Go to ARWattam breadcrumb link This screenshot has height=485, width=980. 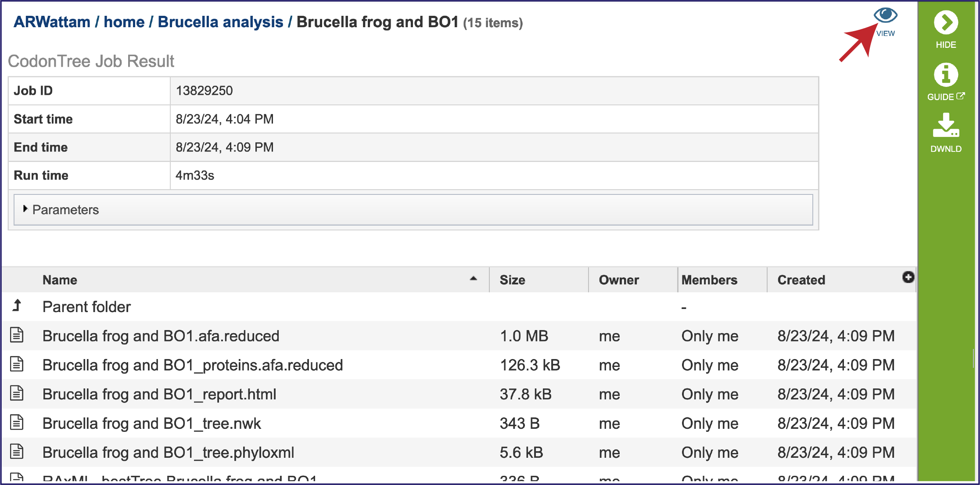(x=52, y=22)
